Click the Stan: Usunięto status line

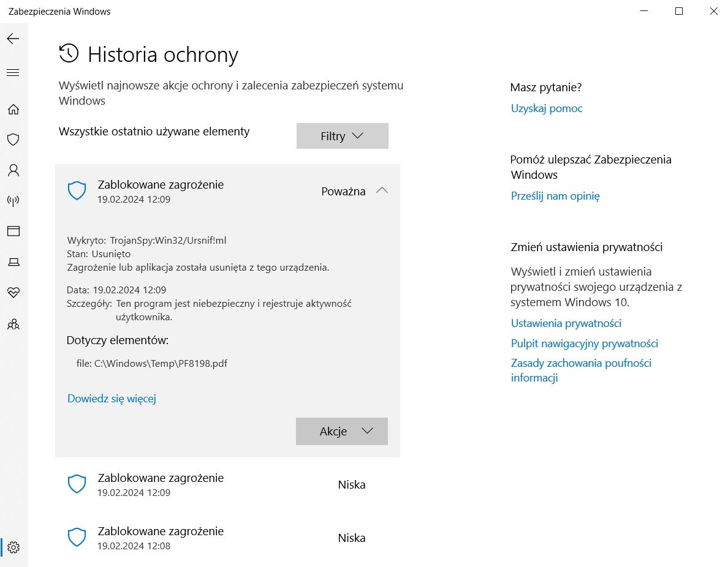(x=99, y=254)
